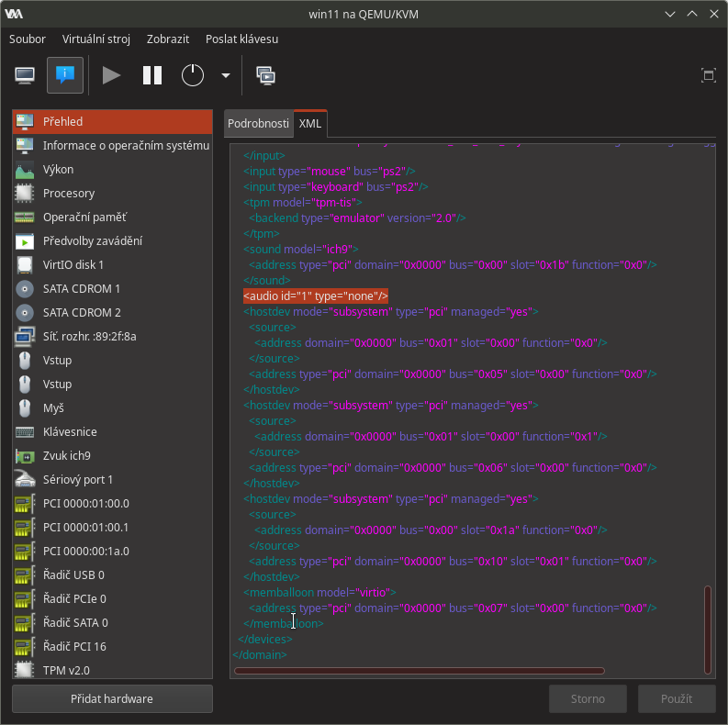The height and width of the screenshot is (725, 728).
Task: Click the Použít button
Action: 677,698
